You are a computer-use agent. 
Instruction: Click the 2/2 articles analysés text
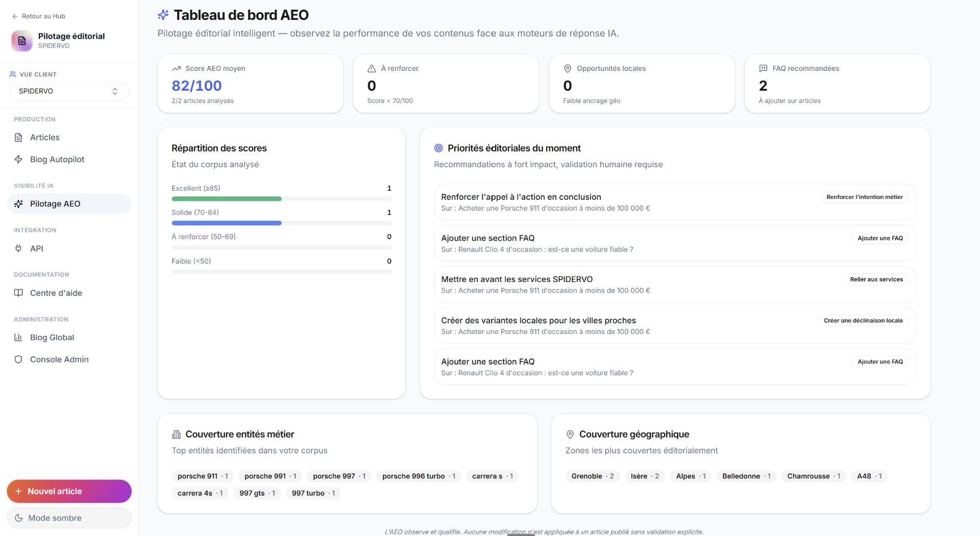coord(203,101)
